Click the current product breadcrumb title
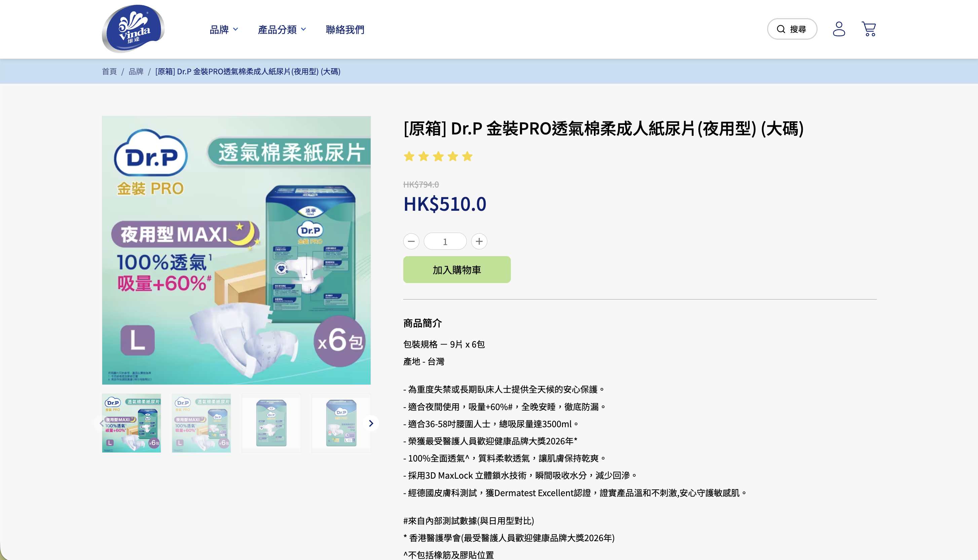Image resolution: width=978 pixels, height=560 pixels. coord(248,71)
